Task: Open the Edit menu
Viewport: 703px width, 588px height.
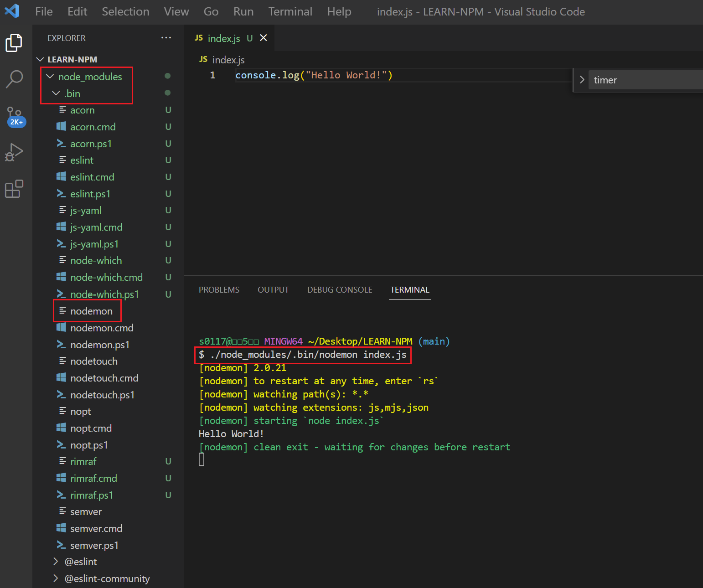Action: (x=77, y=11)
